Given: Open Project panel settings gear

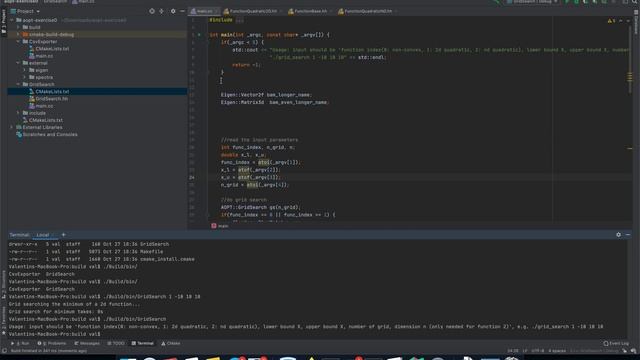Looking at the screenshot, I should 173,11.
